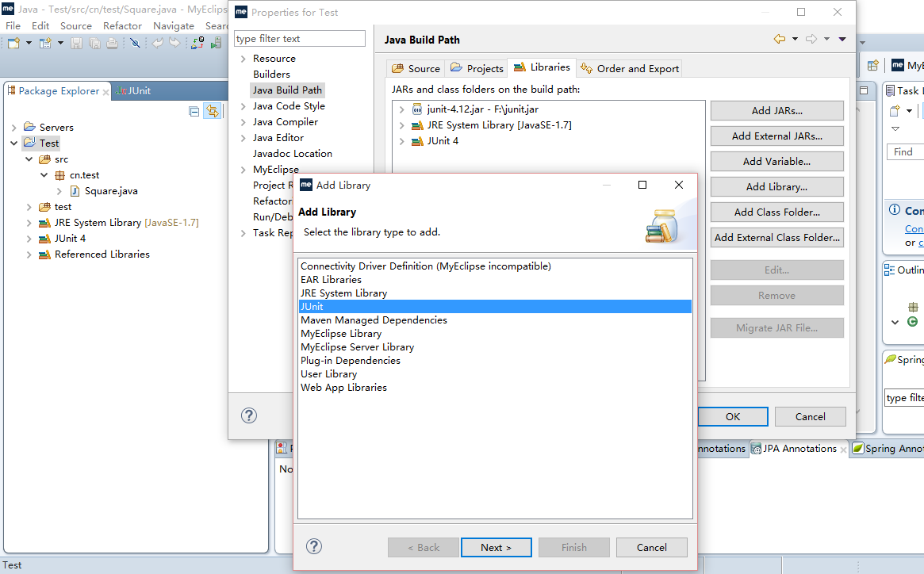Select Javadoc Location in Properties tree

(x=293, y=154)
